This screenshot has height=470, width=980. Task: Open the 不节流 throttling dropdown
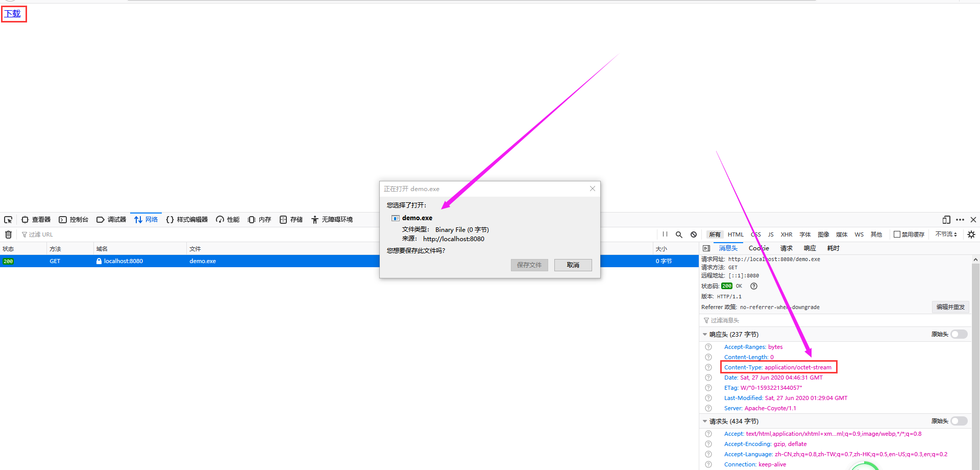(946, 234)
